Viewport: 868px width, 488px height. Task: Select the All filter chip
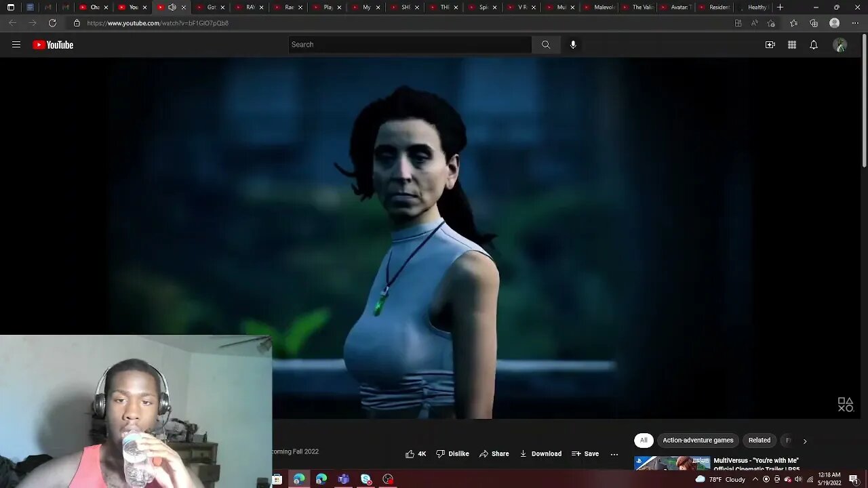pos(644,441)
